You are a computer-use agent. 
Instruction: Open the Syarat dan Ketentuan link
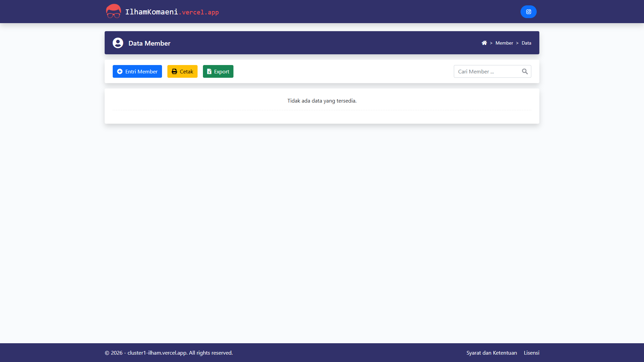point(491,353)
